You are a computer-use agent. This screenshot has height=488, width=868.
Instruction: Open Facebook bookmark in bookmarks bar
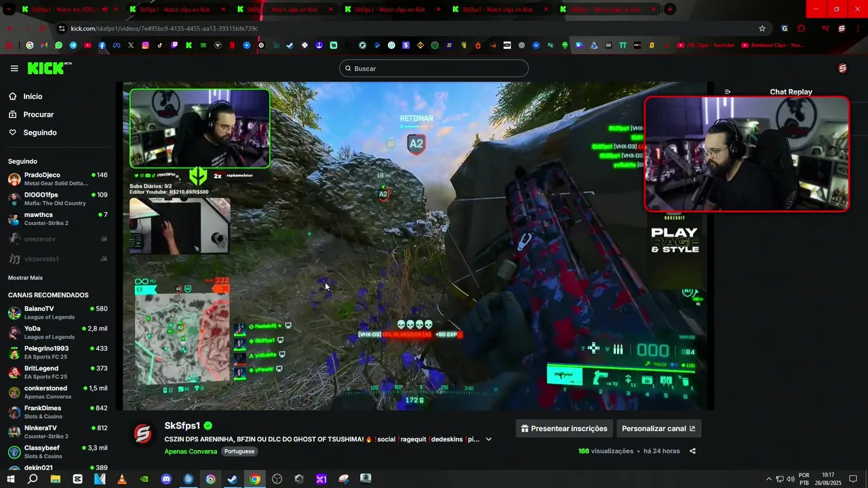pos(102,45)
